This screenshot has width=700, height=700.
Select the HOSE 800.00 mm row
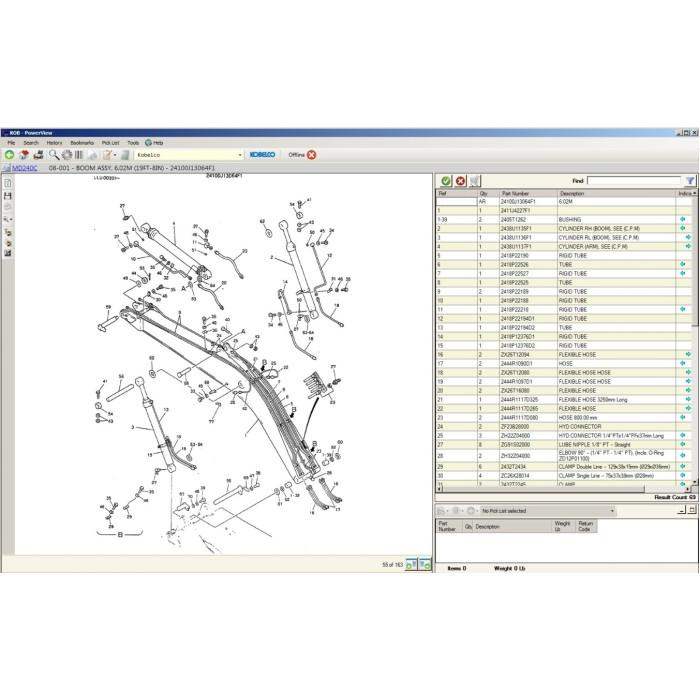click(564, 417)
